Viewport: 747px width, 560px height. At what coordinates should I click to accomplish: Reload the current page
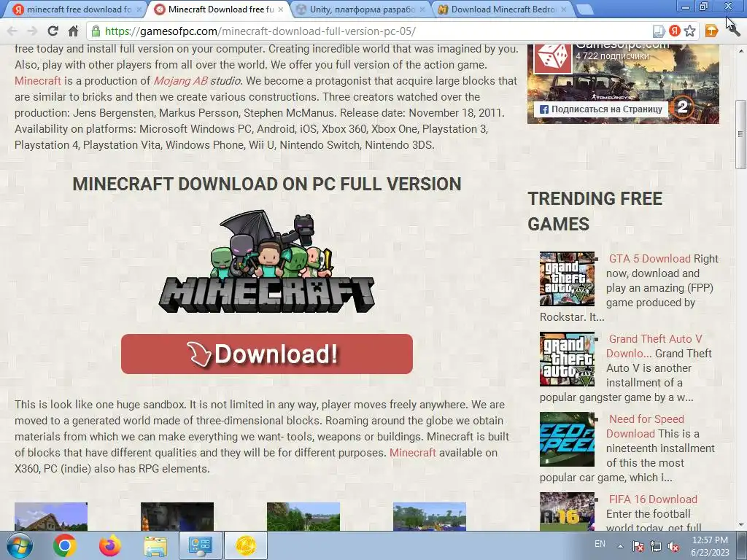[53, 31]
